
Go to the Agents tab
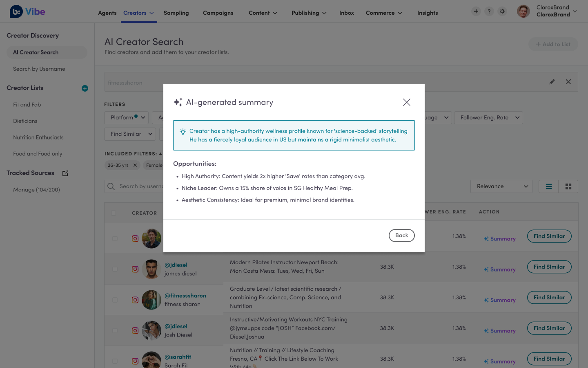tap(107, 13)
